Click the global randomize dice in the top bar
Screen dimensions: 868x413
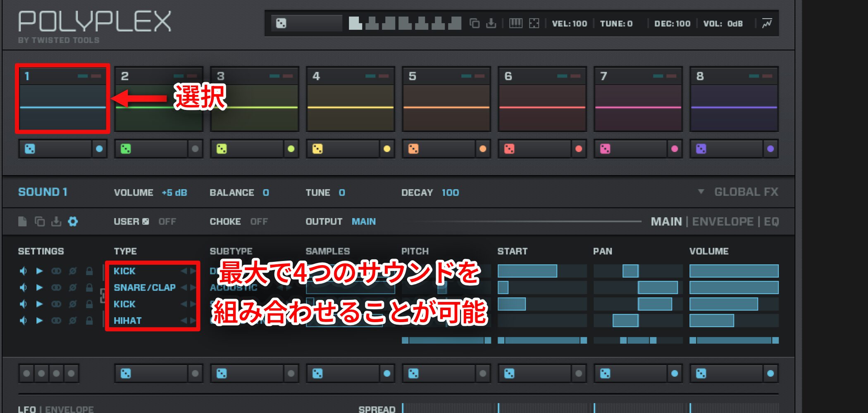pos(281,24)
